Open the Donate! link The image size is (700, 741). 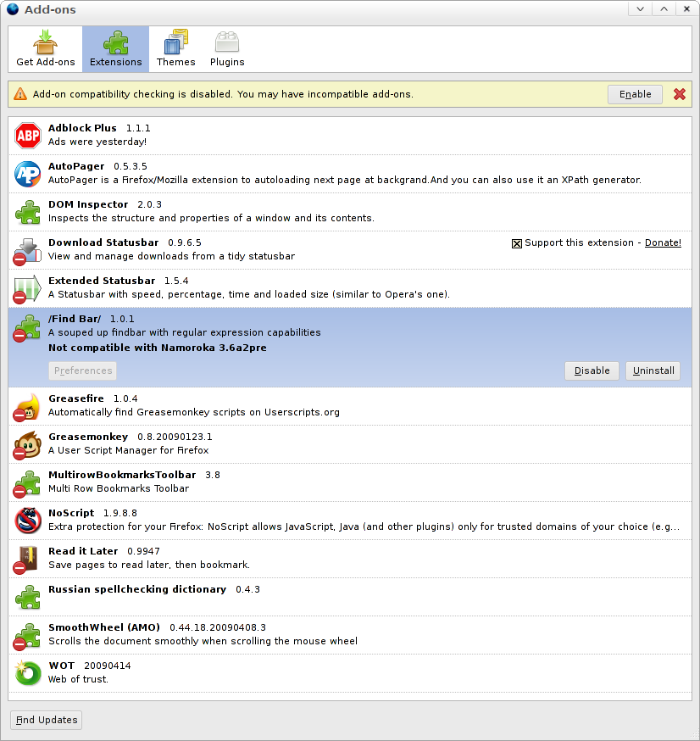click(x=663, y=242)
